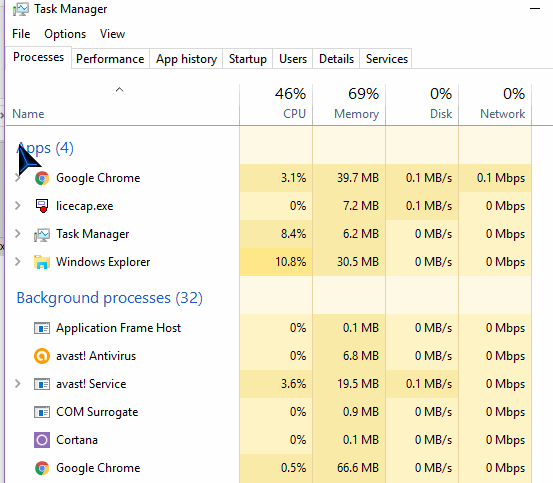The image size is (553, 483).
Task: Click the 10.8% CPU value of Windows Explorer
Action: 291,262
